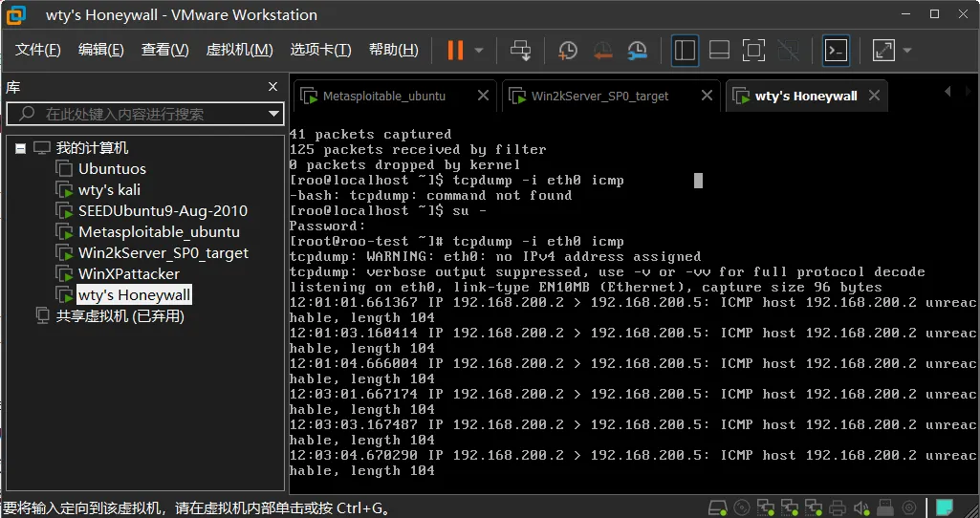Open the power options dropdown beside pause
Image resolution: width=980 pixels, height=518 pixels.
click(x=479, y=50)
